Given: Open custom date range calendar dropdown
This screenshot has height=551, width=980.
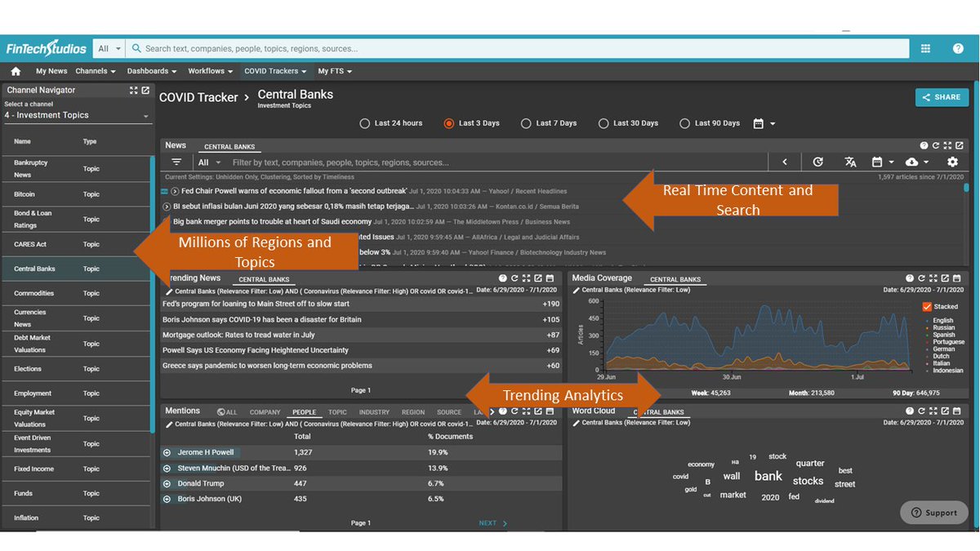Looking at the screenshot, I should (x=764, y=123).
